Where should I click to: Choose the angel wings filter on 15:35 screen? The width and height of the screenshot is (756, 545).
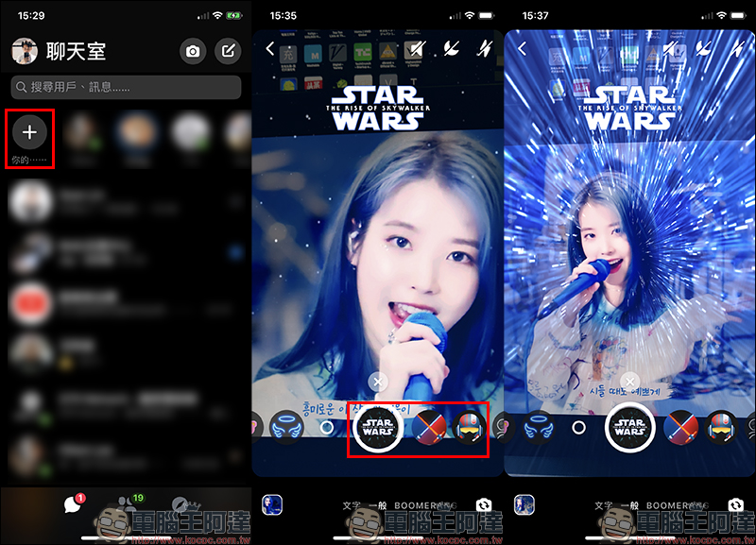(287, 427)
